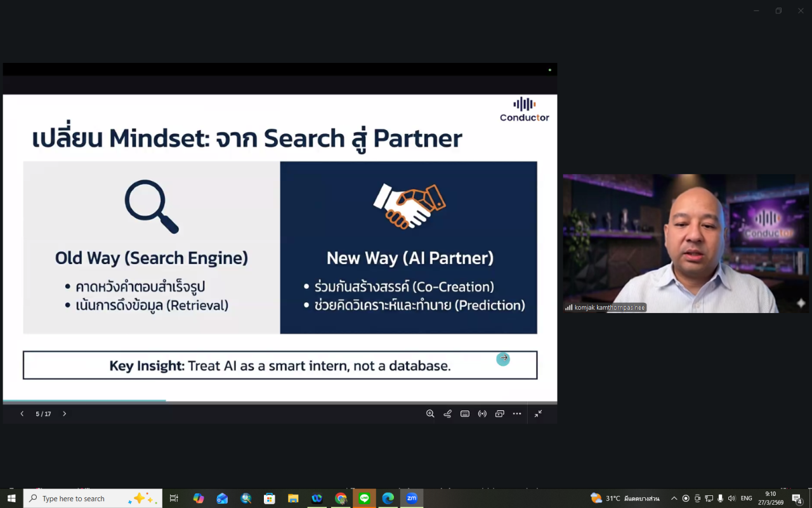The height and width of the screenshot is (508, 812).
Task: Switch ENG input language indicator
Action: [x=746, y=498]
